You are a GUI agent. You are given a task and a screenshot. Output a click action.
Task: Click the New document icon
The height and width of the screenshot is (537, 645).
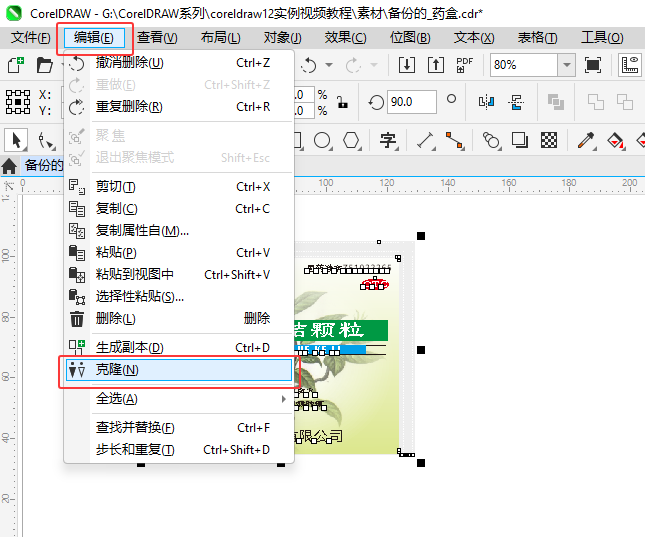tap(16, 65)
